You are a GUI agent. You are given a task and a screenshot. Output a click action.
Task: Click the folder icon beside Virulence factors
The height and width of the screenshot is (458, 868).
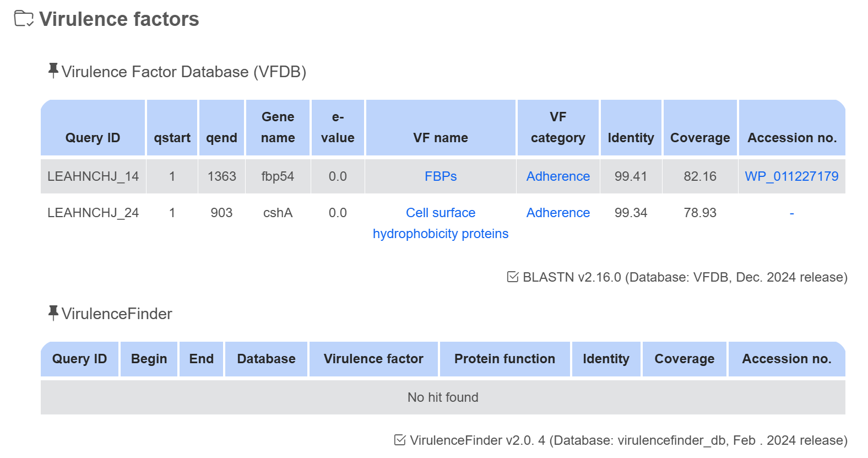coord(23,19)
